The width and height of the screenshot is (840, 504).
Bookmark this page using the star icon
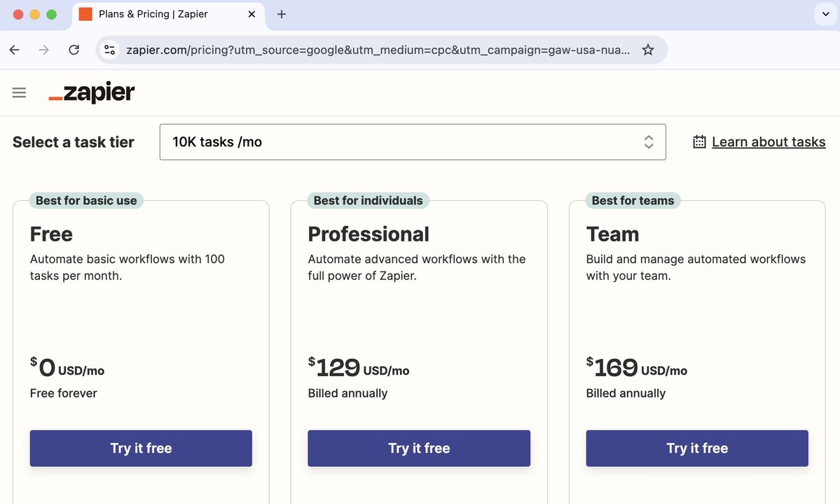(x=648, y=50)
